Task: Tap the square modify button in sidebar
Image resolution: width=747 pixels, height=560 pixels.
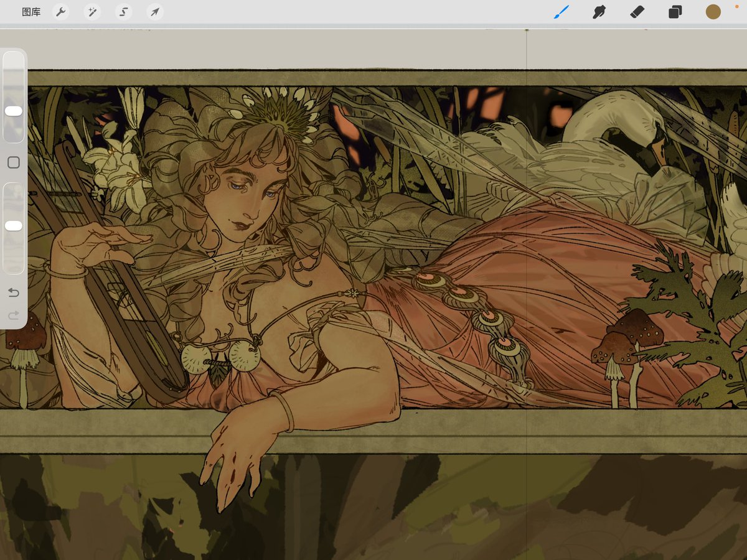Action: tap(14, 162)
